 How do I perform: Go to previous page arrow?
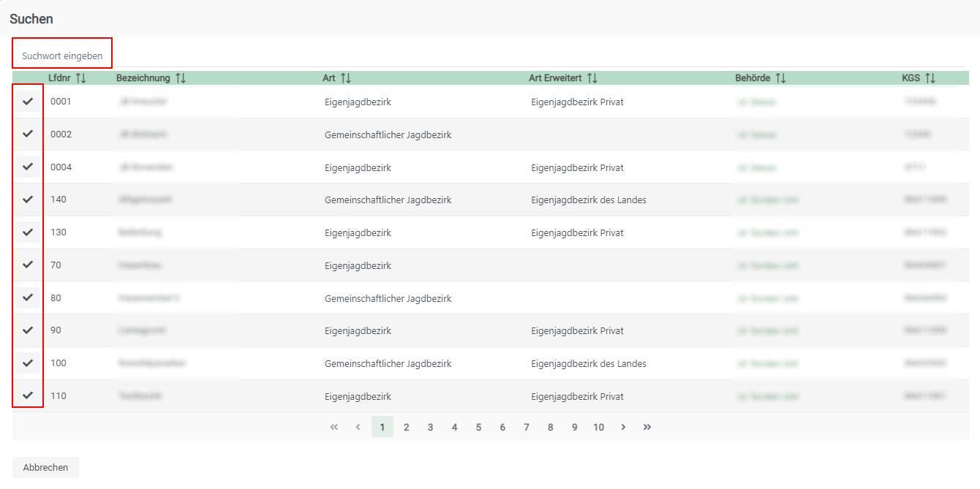point(358,427)
